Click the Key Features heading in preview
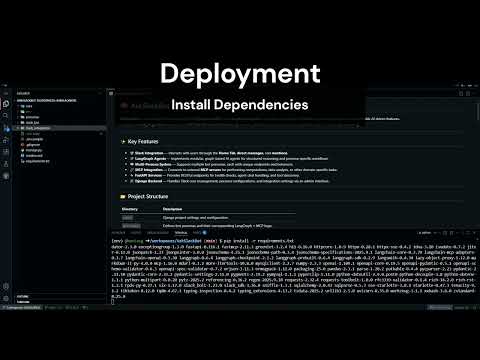The height and width of the screenshot is (360, 480). coord(143,142)
